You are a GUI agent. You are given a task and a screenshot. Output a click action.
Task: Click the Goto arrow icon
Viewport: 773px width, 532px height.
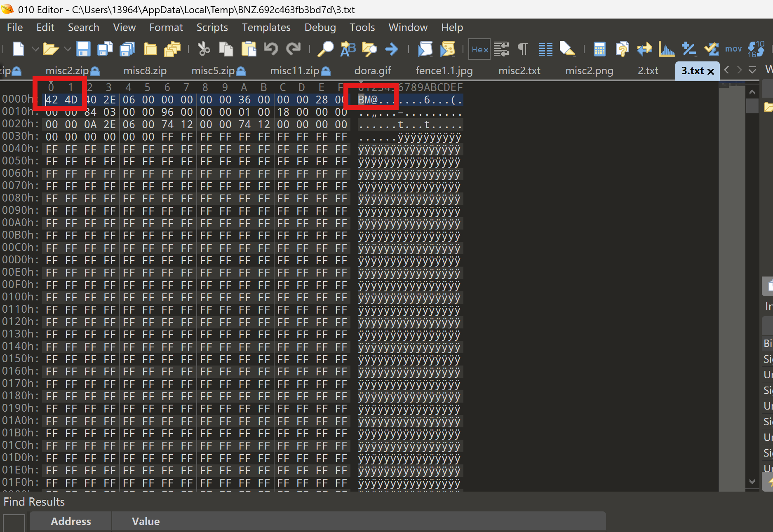pos(392,49)
